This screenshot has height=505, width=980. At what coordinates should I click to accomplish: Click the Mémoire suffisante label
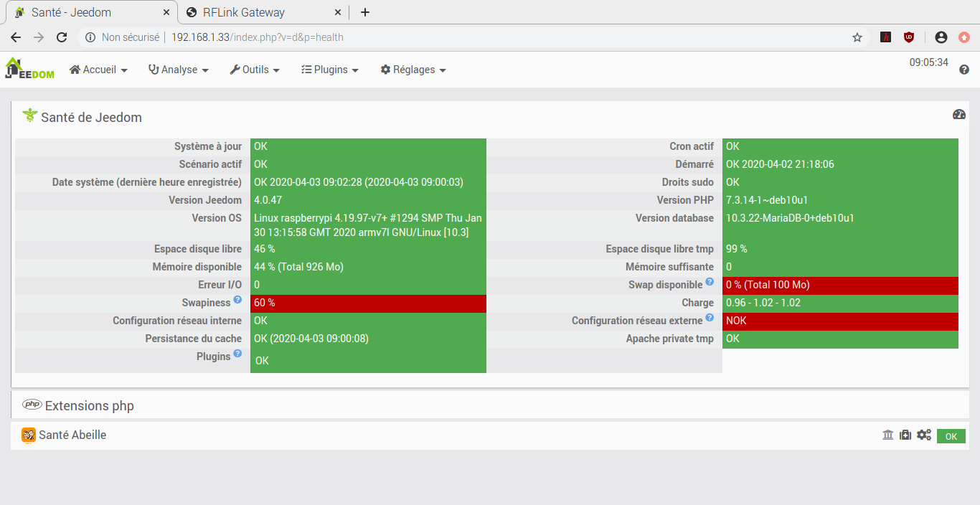click(670, 267)
